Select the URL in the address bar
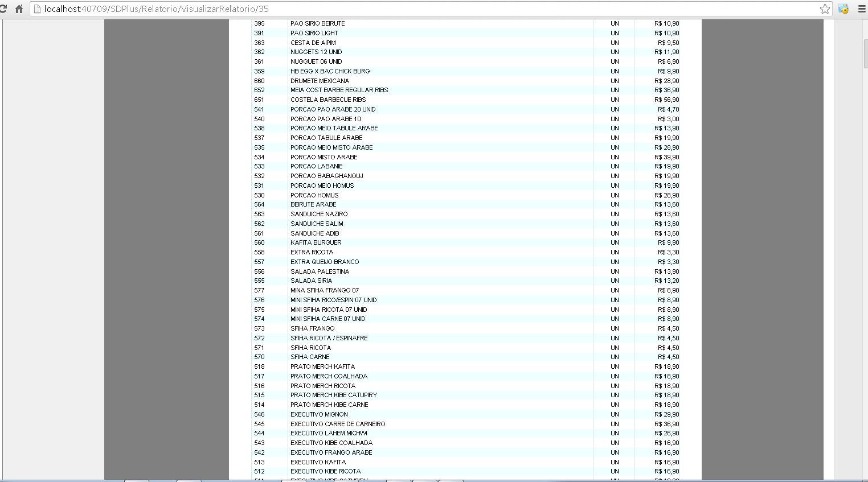The image size is (868, 482). click(x=228, y=9)
